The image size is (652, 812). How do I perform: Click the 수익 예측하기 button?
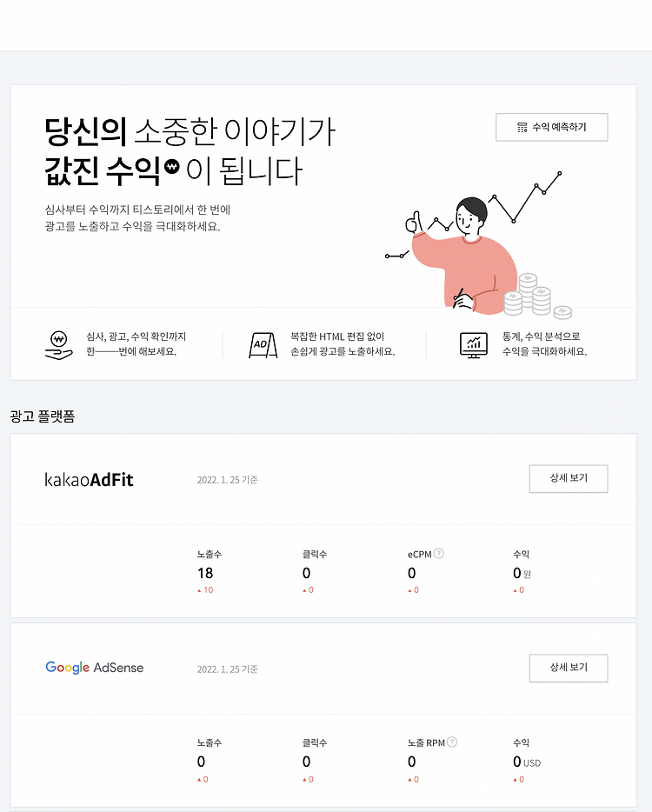pos(551,127)
